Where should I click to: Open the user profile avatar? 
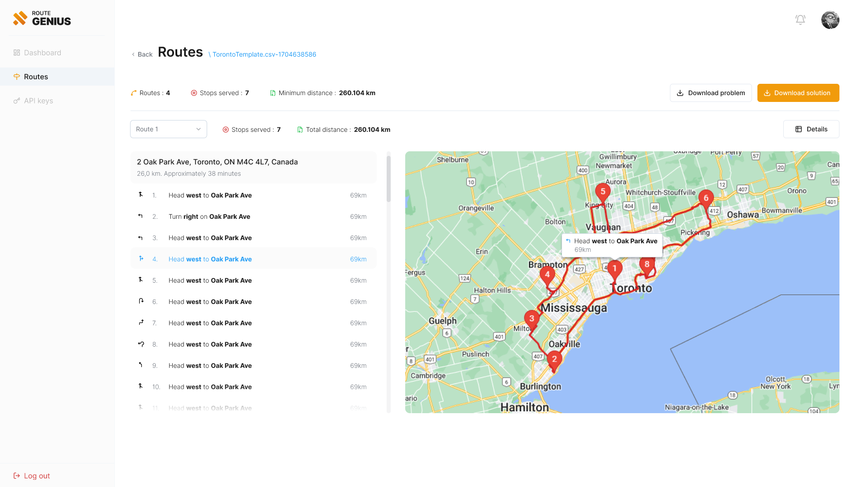click(830, 19)
